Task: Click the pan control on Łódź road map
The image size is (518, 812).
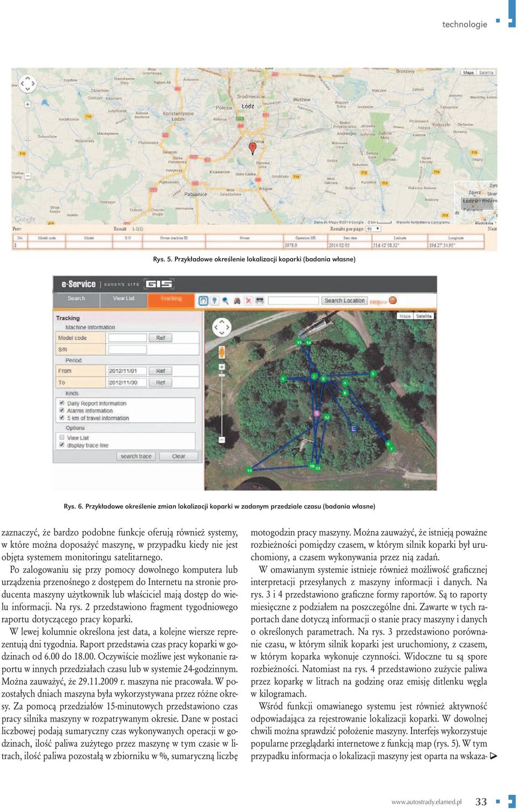Action: 28,84
